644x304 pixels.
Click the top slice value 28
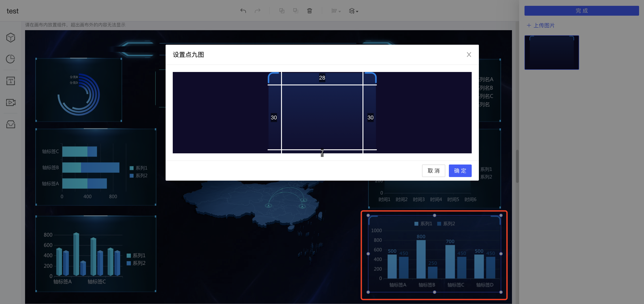pyautogui.click(x=322, y=78)
